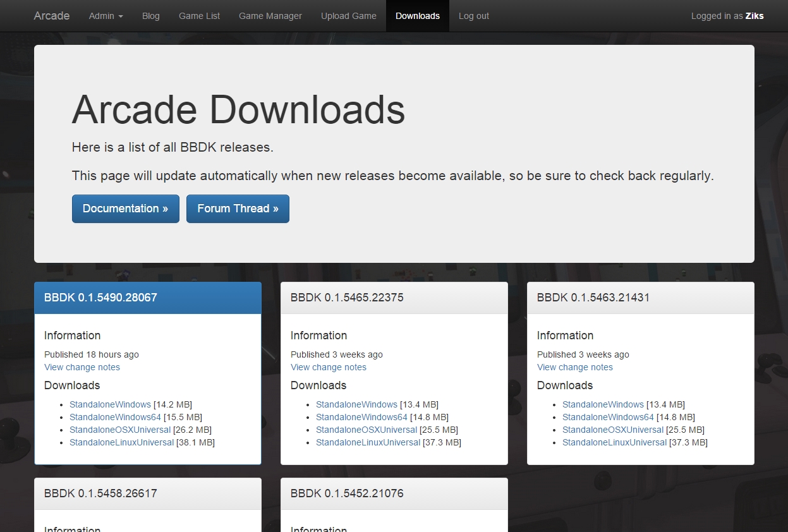
Task: Go to the Blog page
Action: (151, 16)
